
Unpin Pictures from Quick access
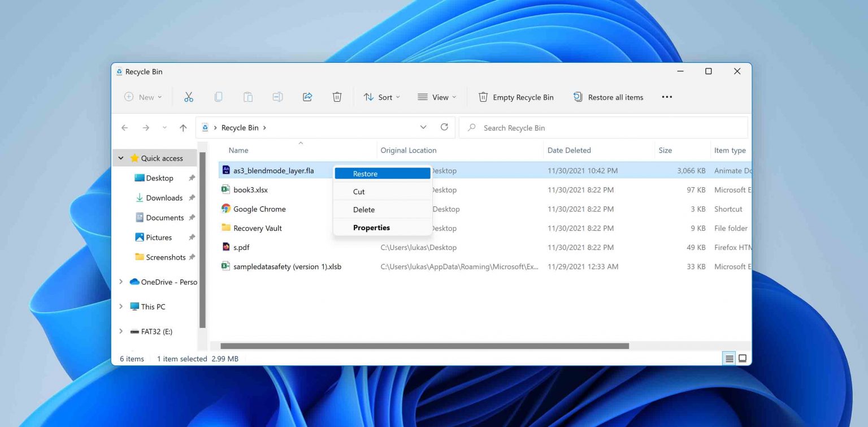[192, 237]
